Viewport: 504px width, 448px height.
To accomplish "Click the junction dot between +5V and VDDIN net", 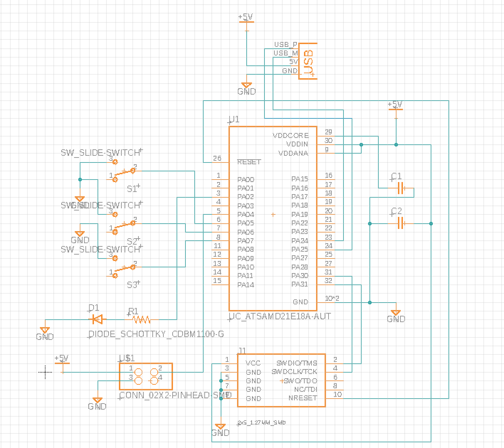I will pos(396,145).
